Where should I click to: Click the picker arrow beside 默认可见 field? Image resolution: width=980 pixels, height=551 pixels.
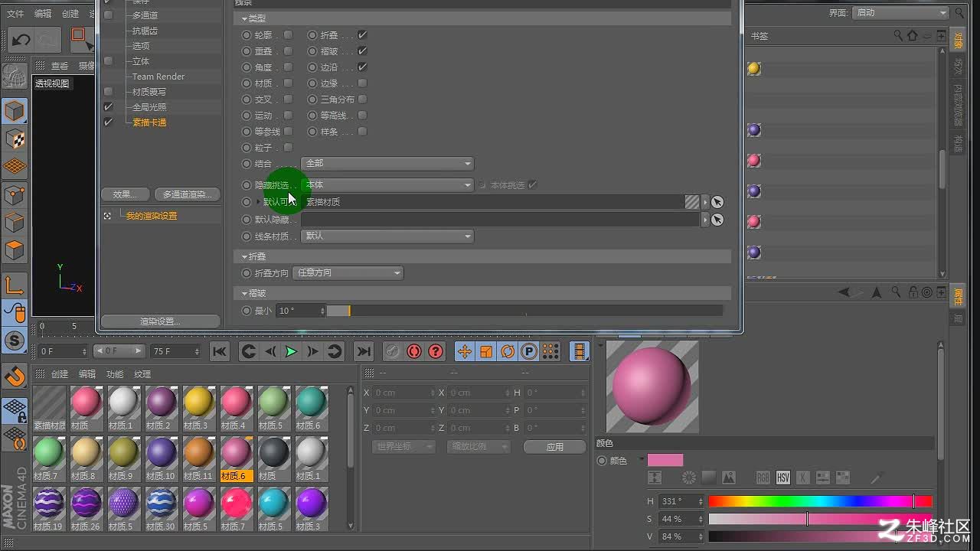click(717, 202)
